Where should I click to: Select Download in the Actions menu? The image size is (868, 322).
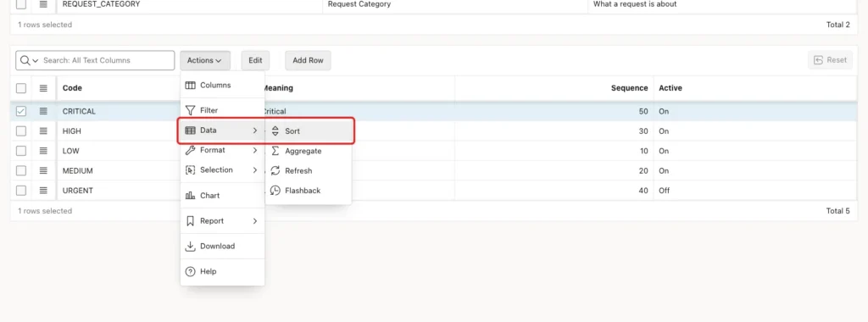223,247
